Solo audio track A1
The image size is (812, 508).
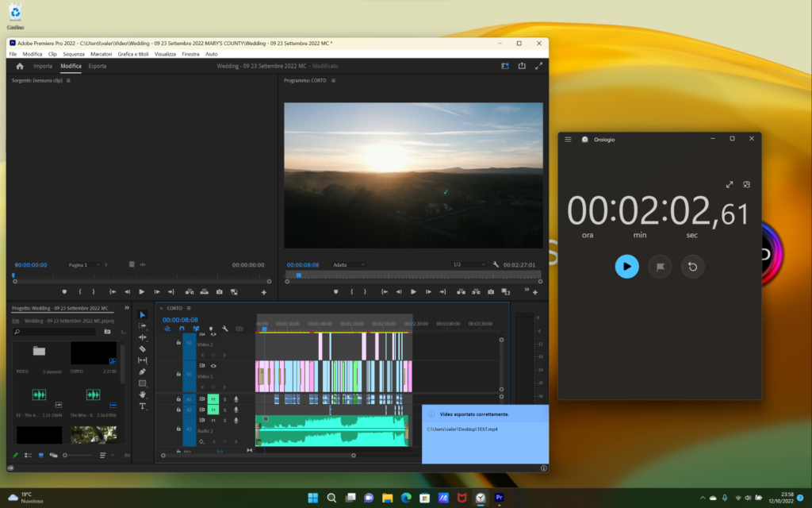click(224, 399)
